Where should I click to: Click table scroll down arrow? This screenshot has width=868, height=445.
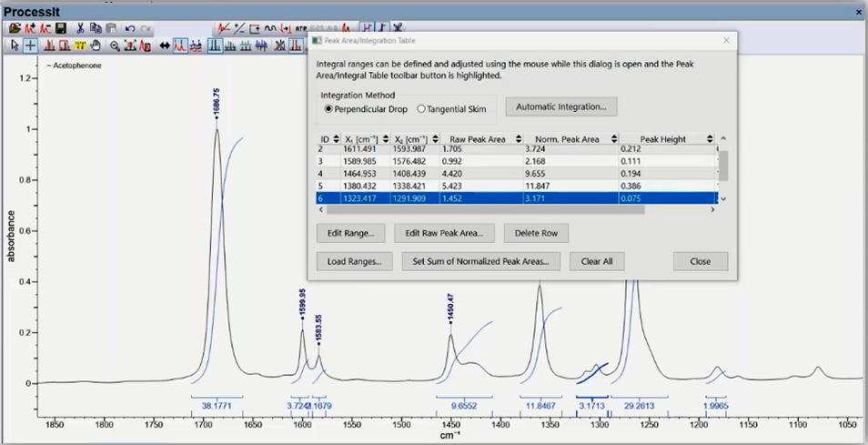click(x=723, y=198)
